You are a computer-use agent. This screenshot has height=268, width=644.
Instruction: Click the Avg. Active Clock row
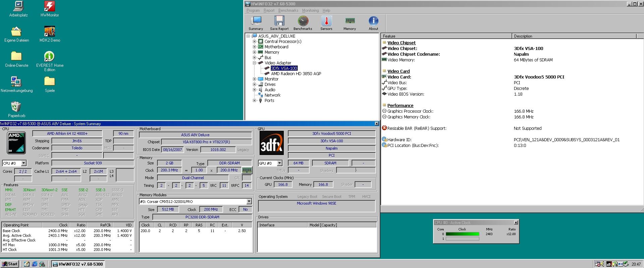67,235
